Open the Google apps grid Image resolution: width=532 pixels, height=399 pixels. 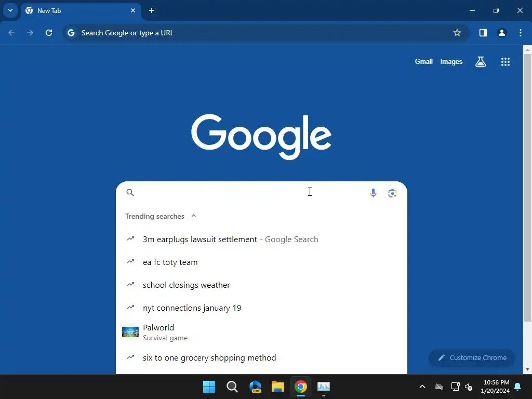click(505, 62)
